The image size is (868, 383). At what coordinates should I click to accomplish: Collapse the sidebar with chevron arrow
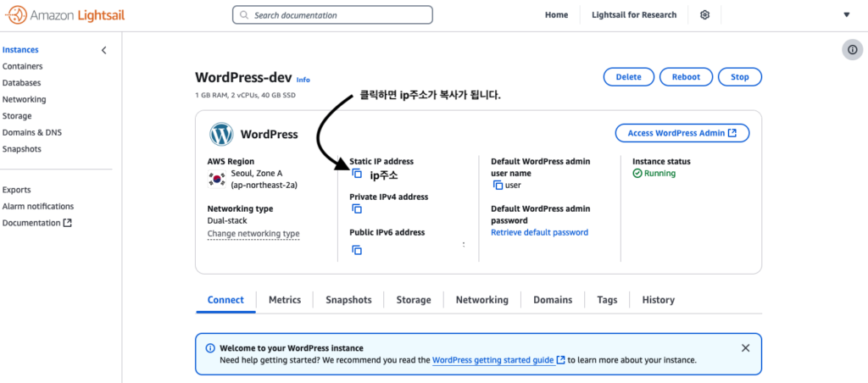pyautogui.click(x=104, y=50)
